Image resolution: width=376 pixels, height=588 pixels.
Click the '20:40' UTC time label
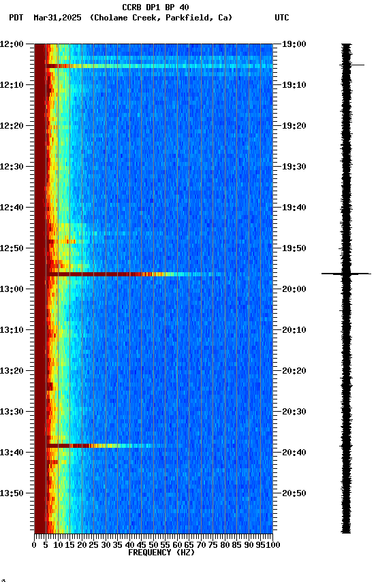tap(294, 453)
